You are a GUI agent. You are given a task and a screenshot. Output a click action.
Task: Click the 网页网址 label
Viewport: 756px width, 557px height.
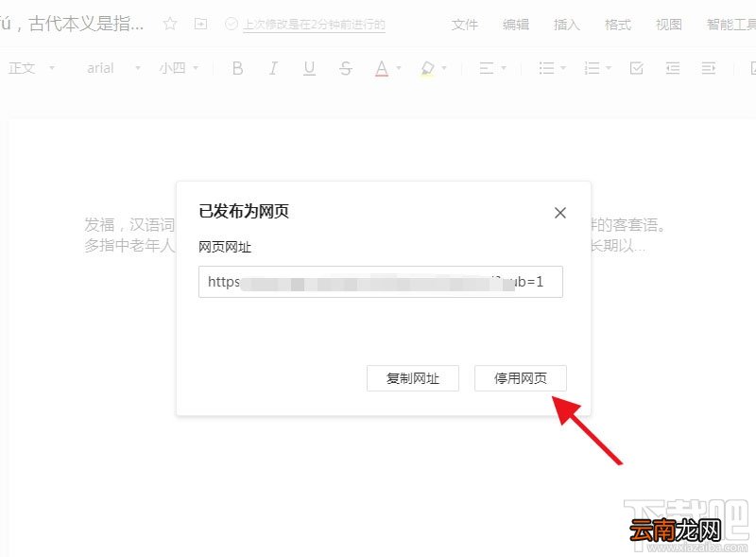225,247
